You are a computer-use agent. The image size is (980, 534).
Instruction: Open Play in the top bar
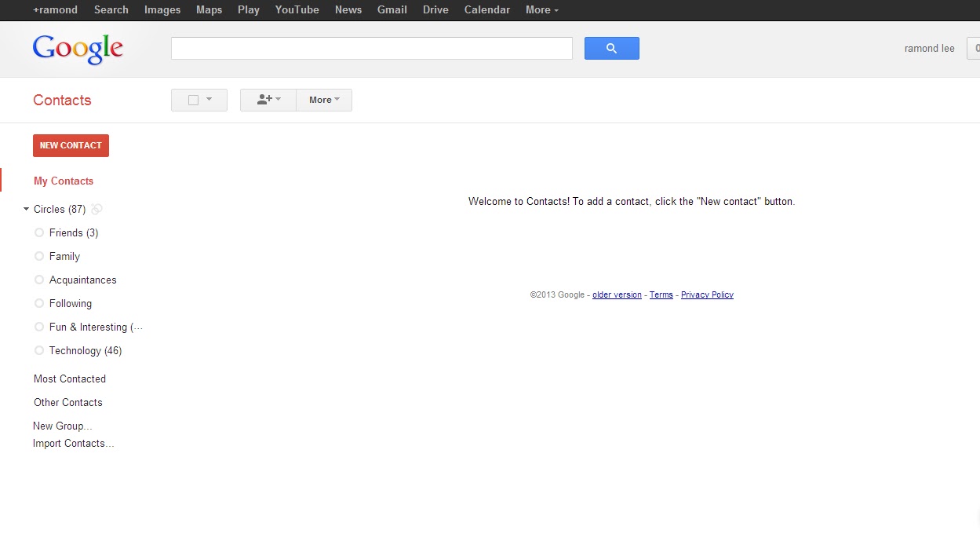coord(249,10)
